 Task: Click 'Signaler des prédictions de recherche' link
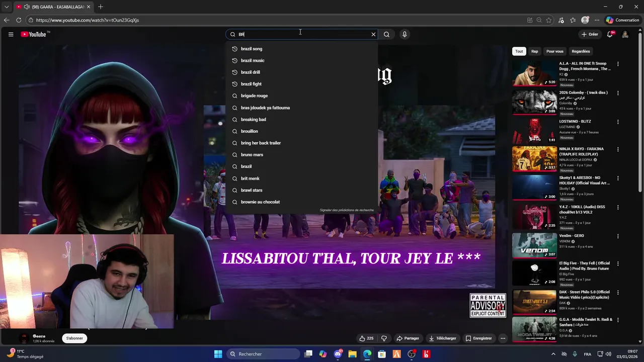[347, 210]
